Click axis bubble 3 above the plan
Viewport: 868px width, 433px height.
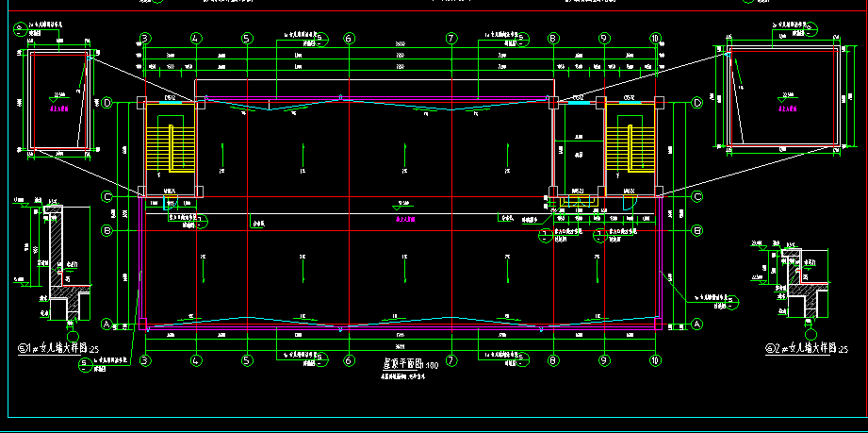tap(145, 39)
